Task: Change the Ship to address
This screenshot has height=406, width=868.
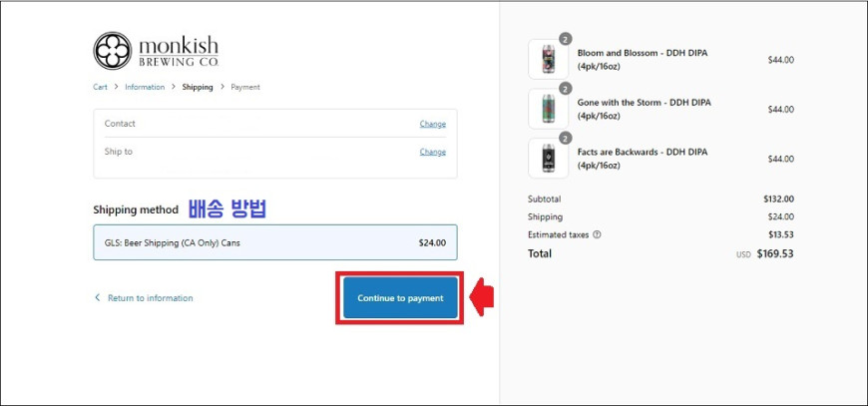Action: coord(432,152)
